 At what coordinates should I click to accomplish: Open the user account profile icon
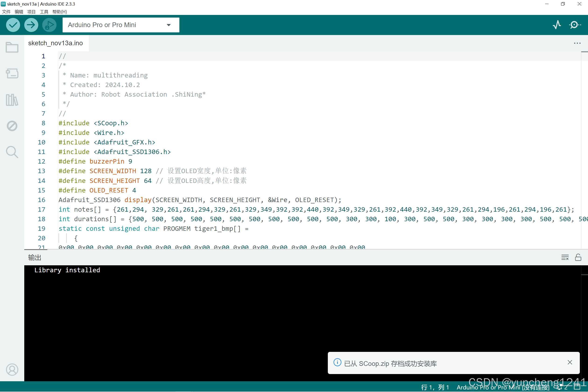(12, 369)
